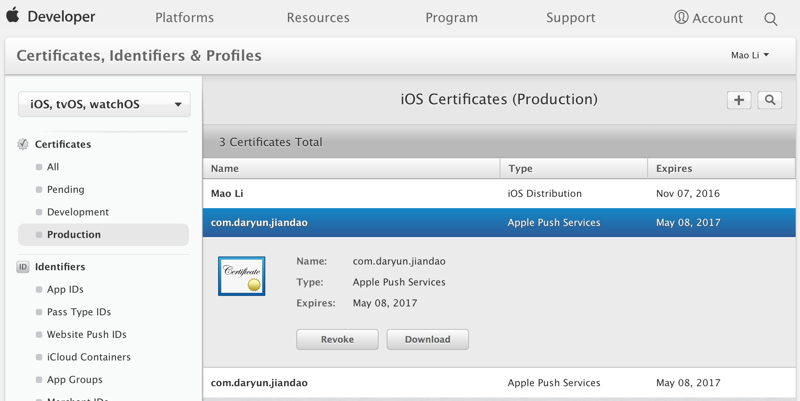Image resolution: width=800 pixels, height=401 pixels.
Task: Expand the Mao Li account dropdown
Action: pyautogui.click(x=750, y=55)
